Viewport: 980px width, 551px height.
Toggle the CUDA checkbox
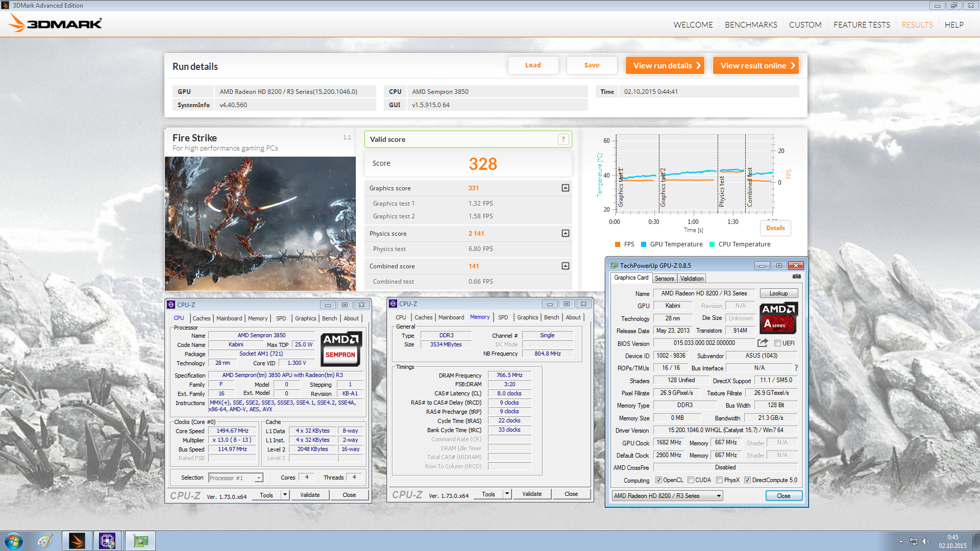point(691,480)
